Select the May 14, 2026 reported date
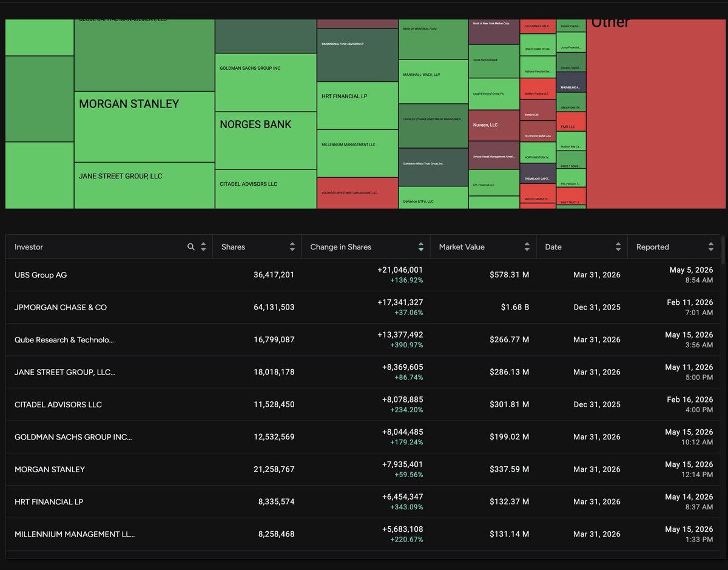The height and width of the screenshot is (570, 728). click(x=689, y=497)
